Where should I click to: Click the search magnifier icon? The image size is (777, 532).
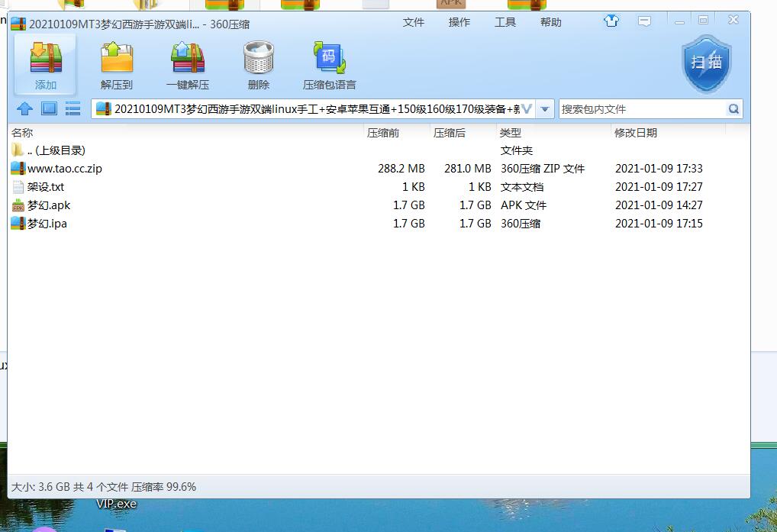tap(733, 109)
